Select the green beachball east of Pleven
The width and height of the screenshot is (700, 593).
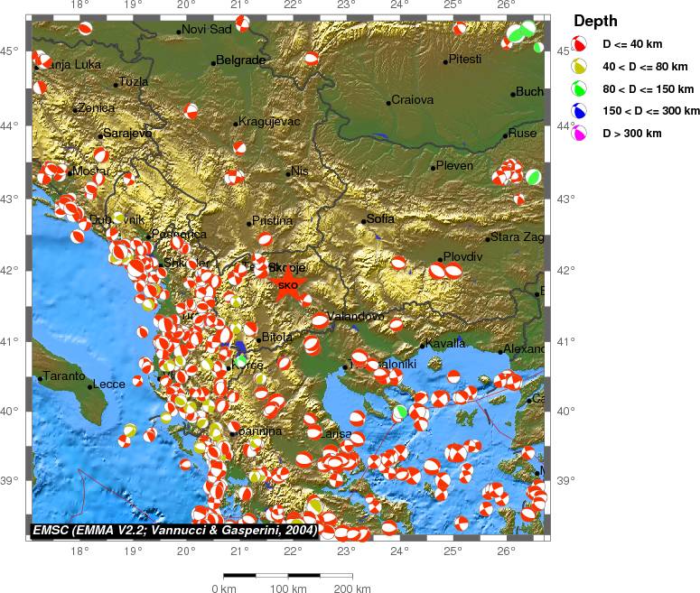point(533,177)
